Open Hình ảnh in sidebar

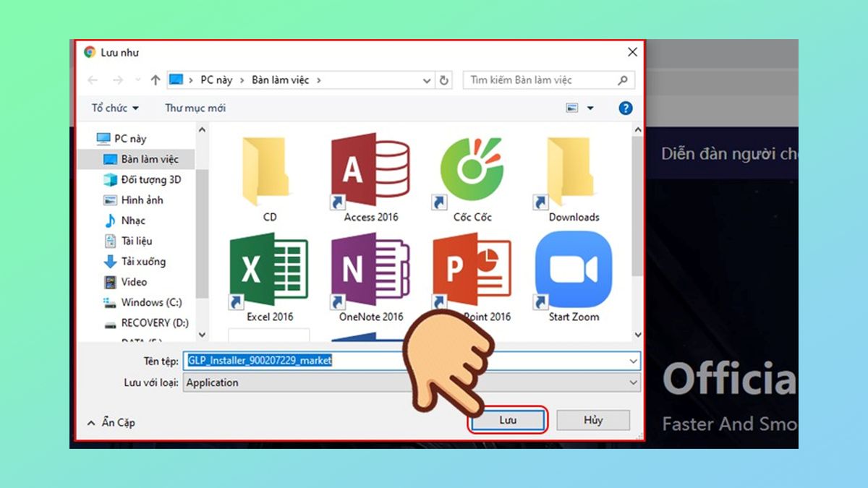point(133,200)
